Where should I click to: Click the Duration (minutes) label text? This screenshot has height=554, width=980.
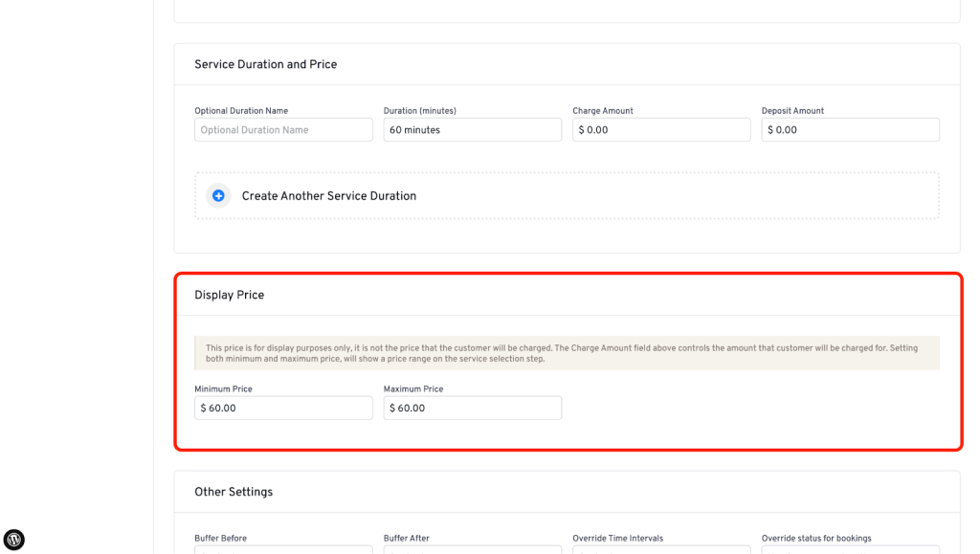coord(419,111)
